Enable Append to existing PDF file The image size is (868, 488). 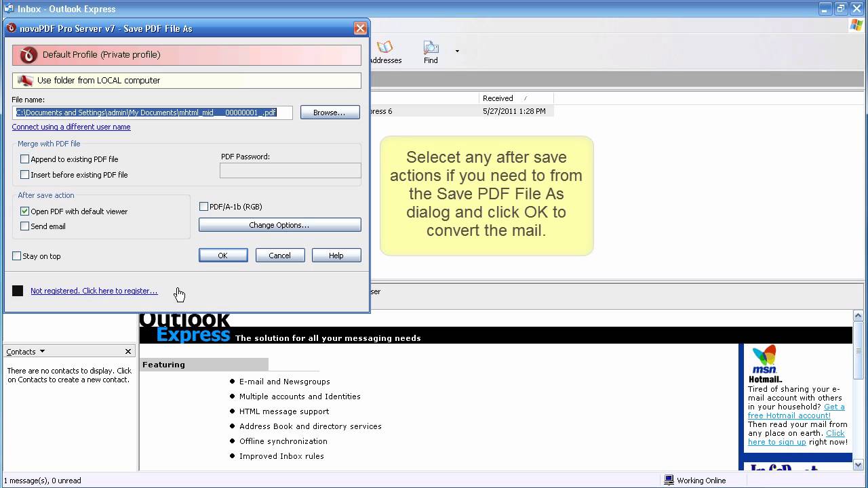coord(25,159)
